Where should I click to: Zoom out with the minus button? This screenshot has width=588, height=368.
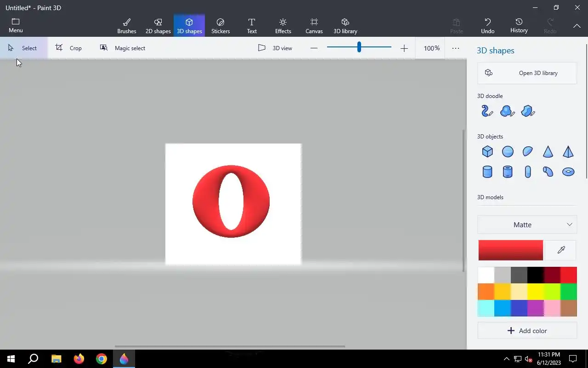click(314, 48)
